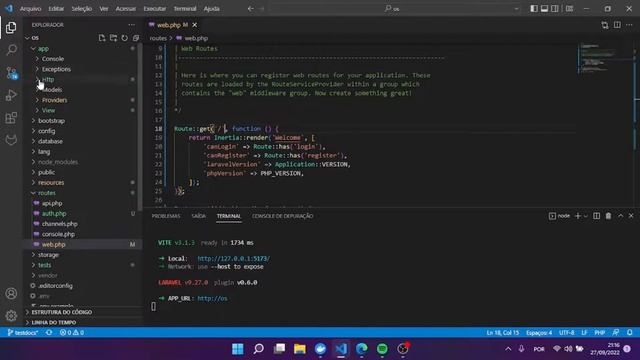Change the UTF-8 encoding in the status bar

(567, 333)
